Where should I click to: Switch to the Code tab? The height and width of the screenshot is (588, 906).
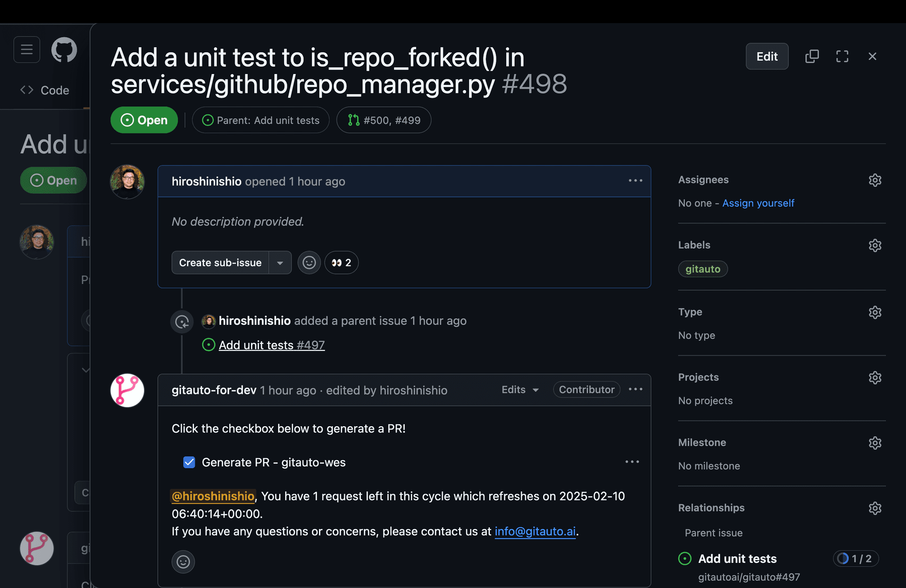pyautogui.click(x=45, y=90)
